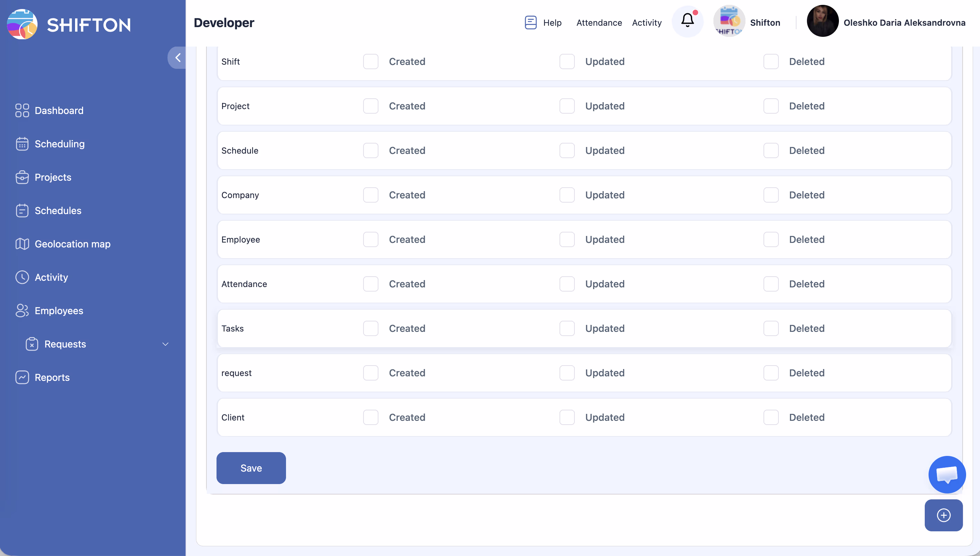Click the Reports chart icon
Viewport: 980px width, 556px height.
[22, 377]
